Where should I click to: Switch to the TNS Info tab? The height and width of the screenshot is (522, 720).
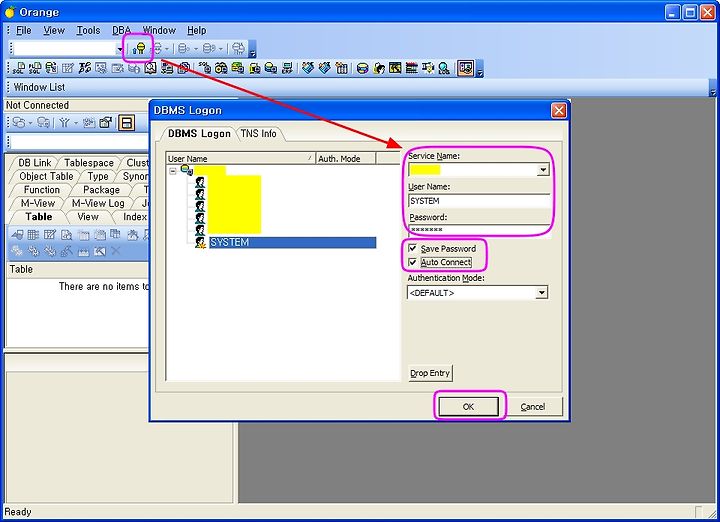tap(259, 134)
